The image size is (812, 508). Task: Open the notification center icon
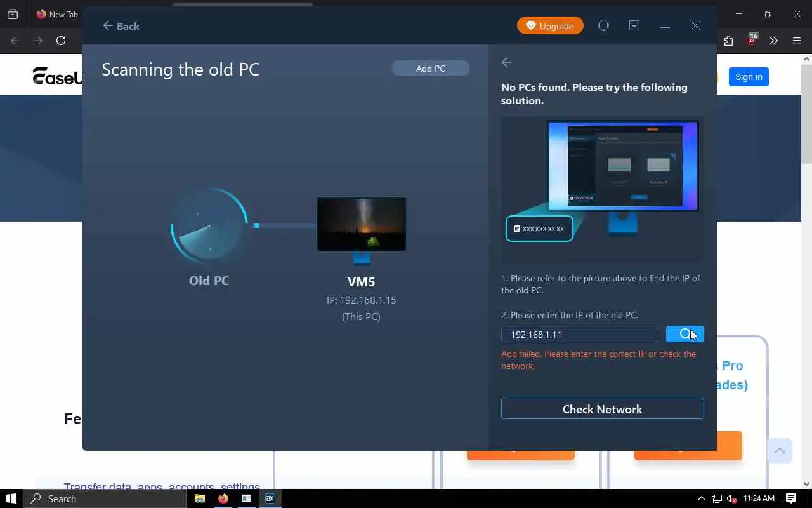791,498
